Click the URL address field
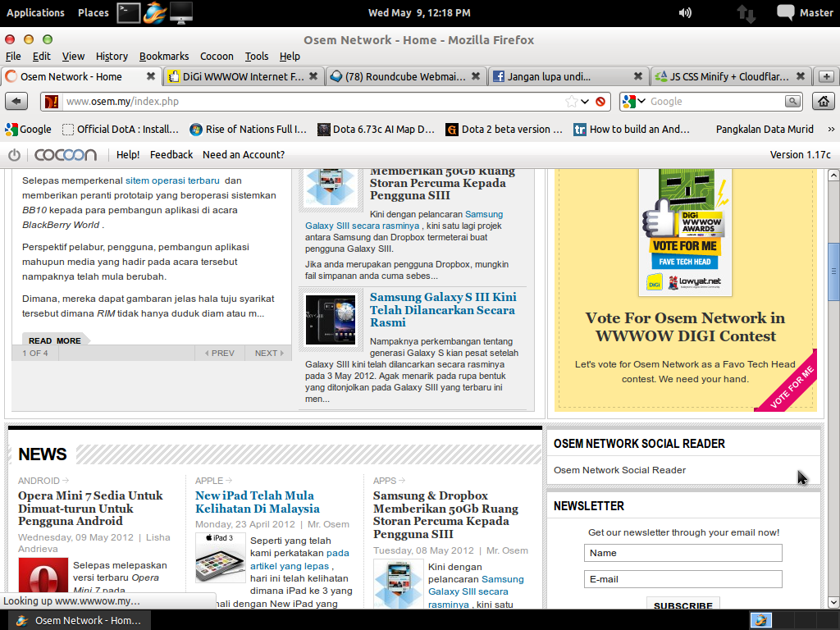Image resolution: width=840 pixels, height=630 pixels. [313, 101]
